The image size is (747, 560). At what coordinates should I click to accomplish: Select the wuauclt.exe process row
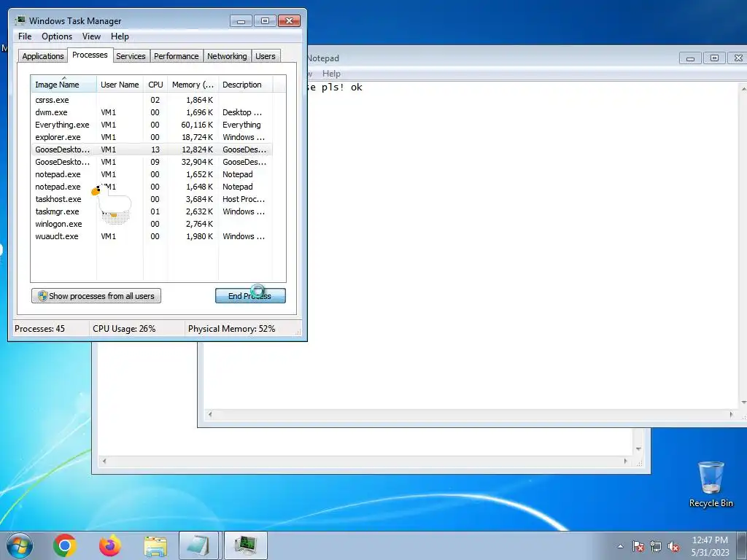tap(152, 236)
